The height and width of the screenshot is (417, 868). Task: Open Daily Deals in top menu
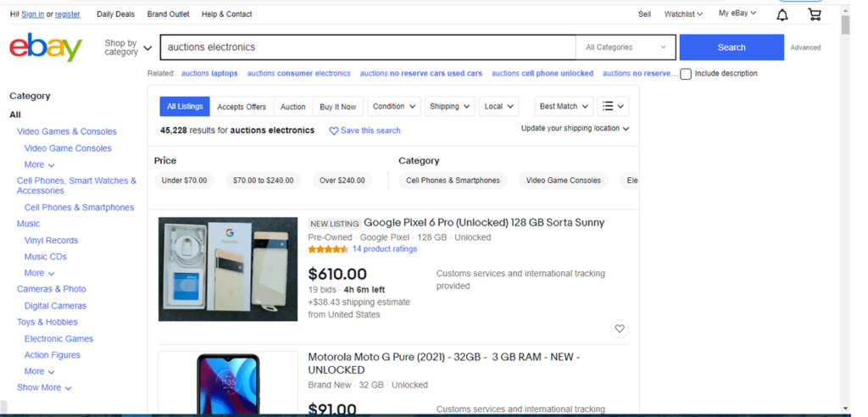click(x=115, y=14)
